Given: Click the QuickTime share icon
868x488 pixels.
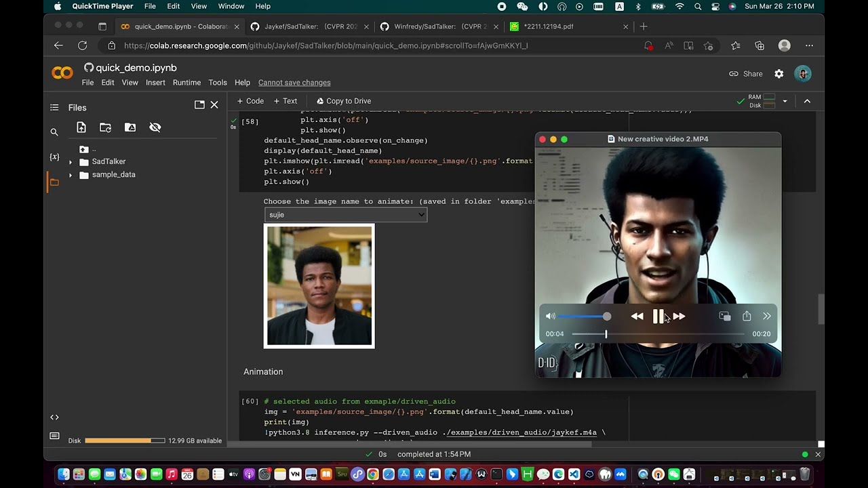Looking at the screenshot, I should coord(747,317).
